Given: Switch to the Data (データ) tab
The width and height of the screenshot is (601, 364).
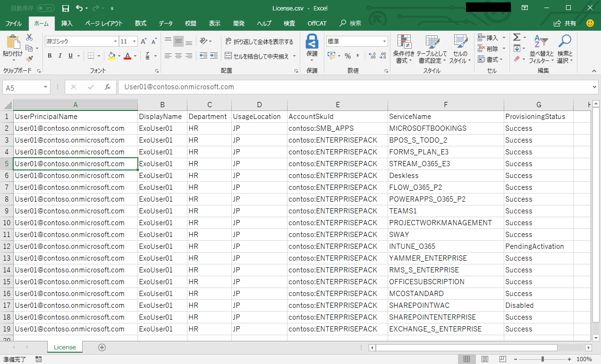Looking at the screenshot, I should (x=166, y=24).
